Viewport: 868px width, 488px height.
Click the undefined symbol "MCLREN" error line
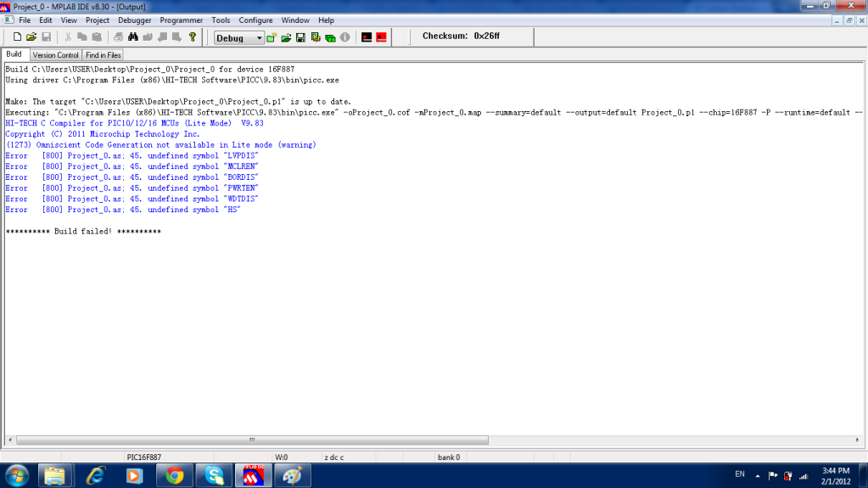(132, 166)
